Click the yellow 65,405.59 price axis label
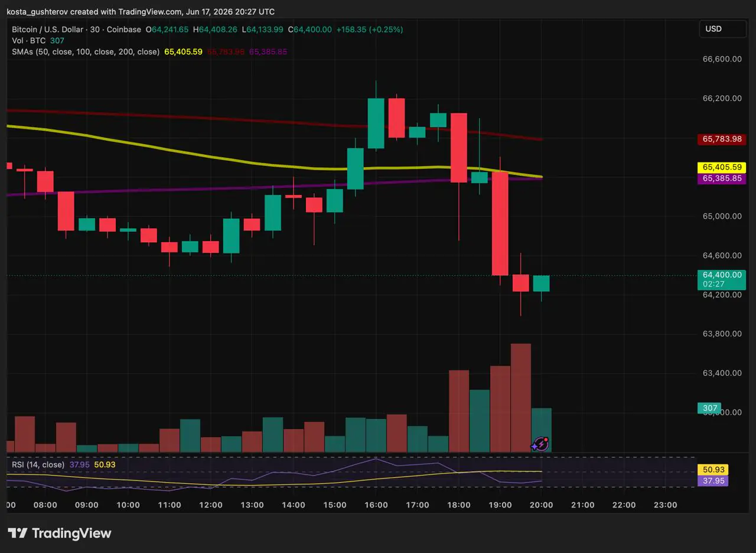Screen dimensions: 756x553 [x=722, y=167]
